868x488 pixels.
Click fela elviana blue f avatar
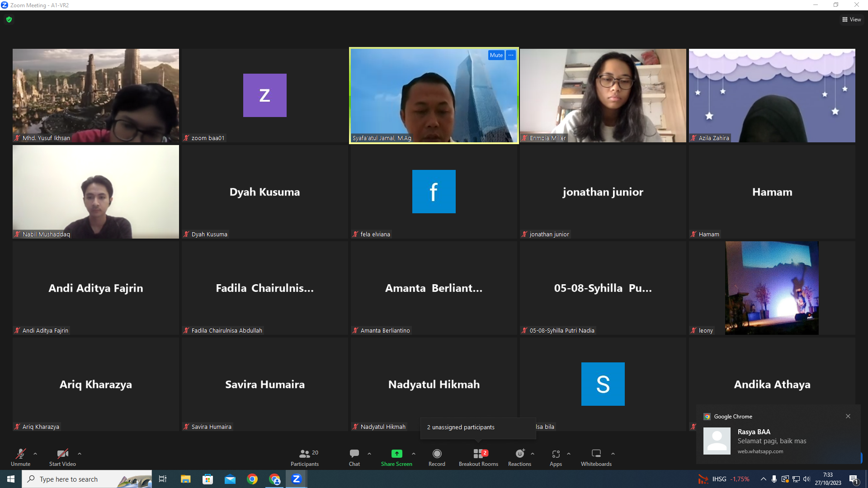click(x=434, y=192)
